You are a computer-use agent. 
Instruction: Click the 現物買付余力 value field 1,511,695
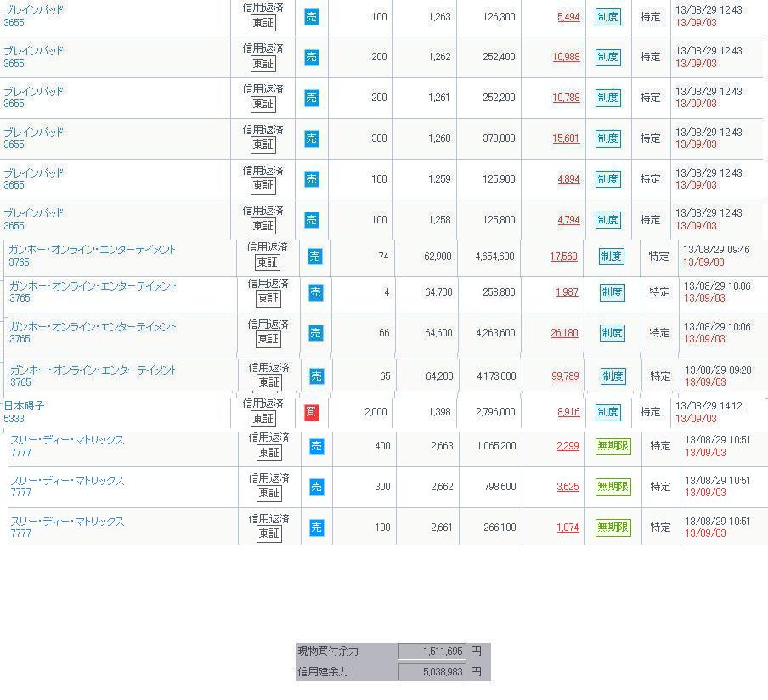[432, 652]
